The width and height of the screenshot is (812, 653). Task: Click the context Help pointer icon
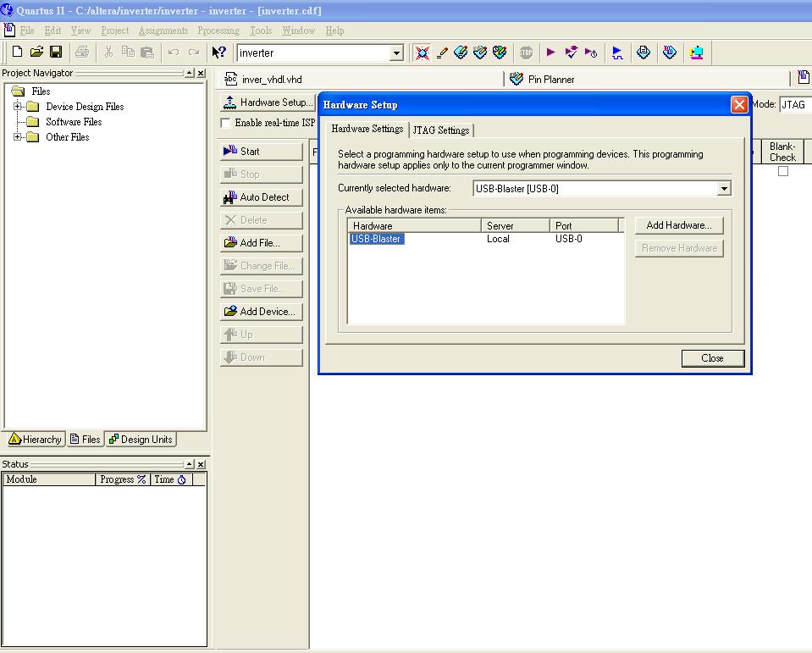tap(218, 53)
